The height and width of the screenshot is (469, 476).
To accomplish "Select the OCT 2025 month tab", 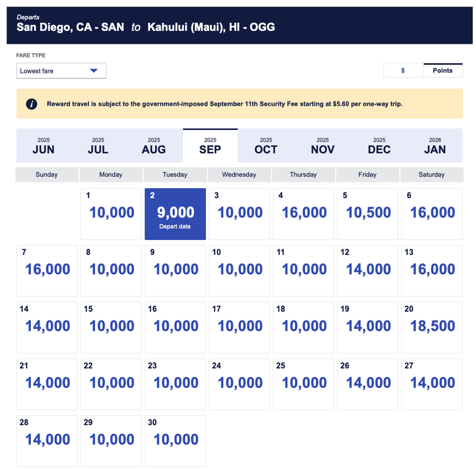I will [266, 145].
